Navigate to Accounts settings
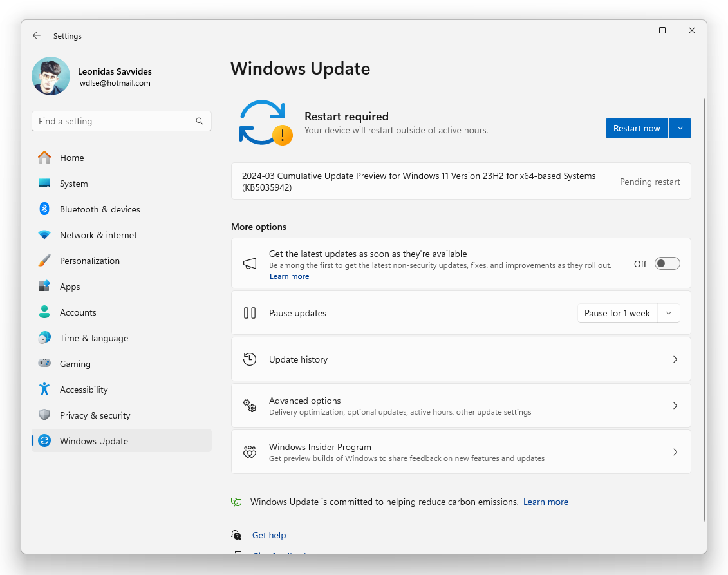The width and height of the screenshot is (728, 575). click(122, 312)
